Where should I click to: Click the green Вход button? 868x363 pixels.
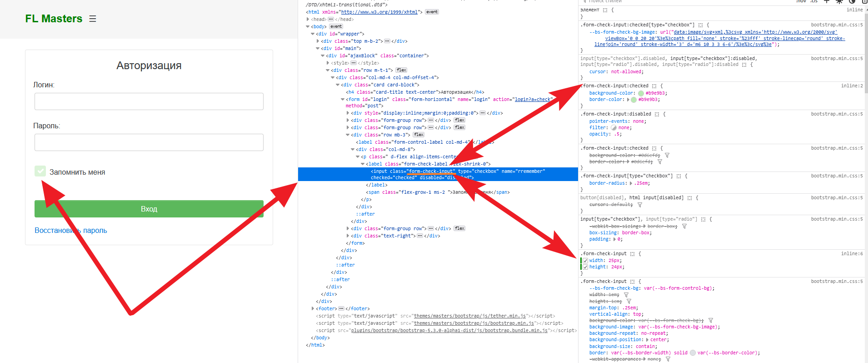149,209
